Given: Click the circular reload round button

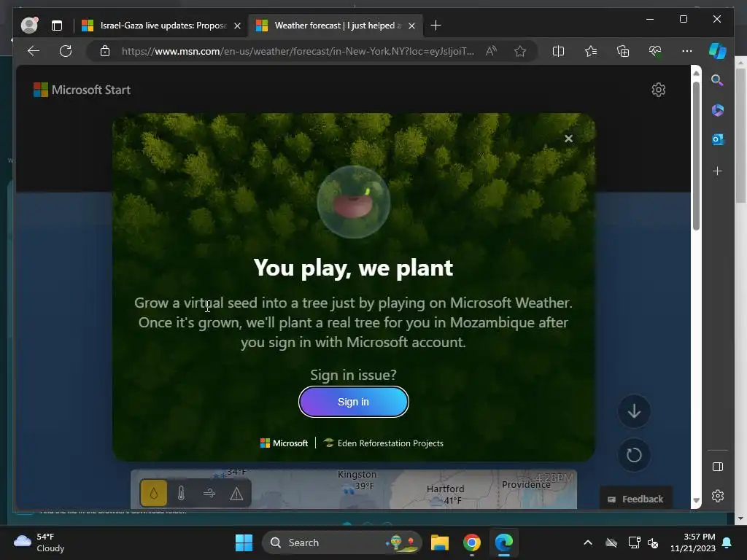Looking at the screenshot, I should pyautogui.click(x=634, y=455).
